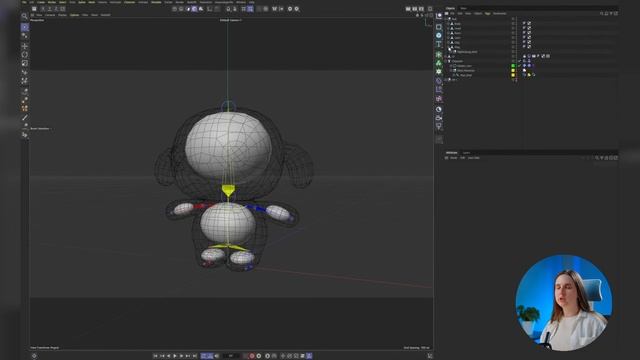Click the green layer color swatch in Object Manager
Image resolution: width=640 pixels, height=360 pixels.
pyautogui.click(x=513, y=66)
